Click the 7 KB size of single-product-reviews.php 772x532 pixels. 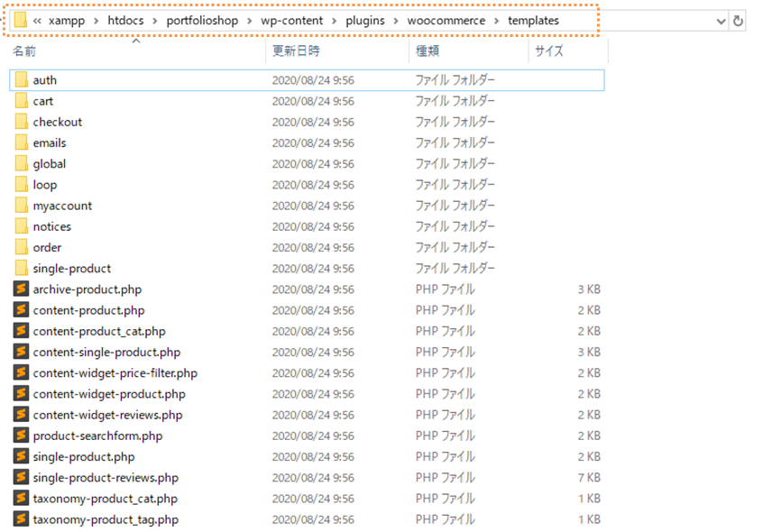pyautogui.click(x=589, y=477)
